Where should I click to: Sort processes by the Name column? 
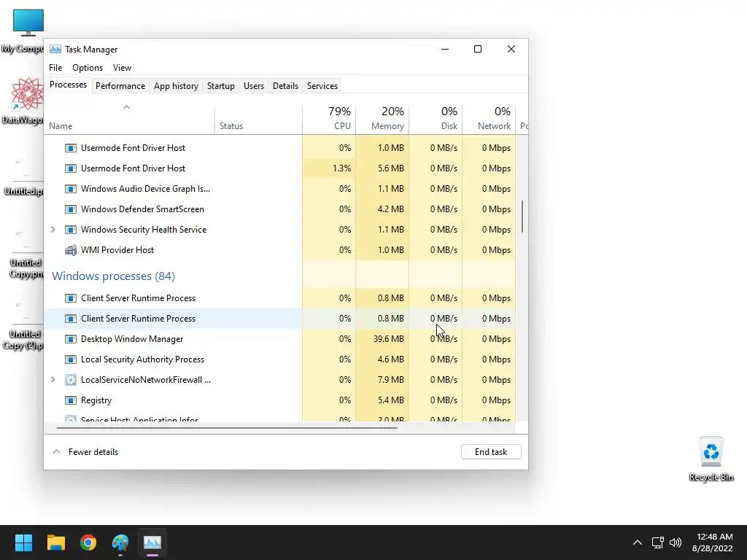coord(130,119)
